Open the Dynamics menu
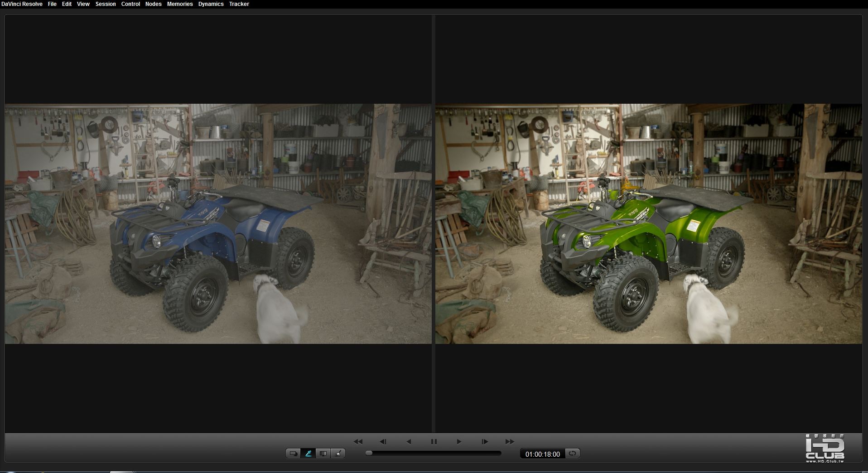This screenshot has height=473, width=868. pos(211,4)
